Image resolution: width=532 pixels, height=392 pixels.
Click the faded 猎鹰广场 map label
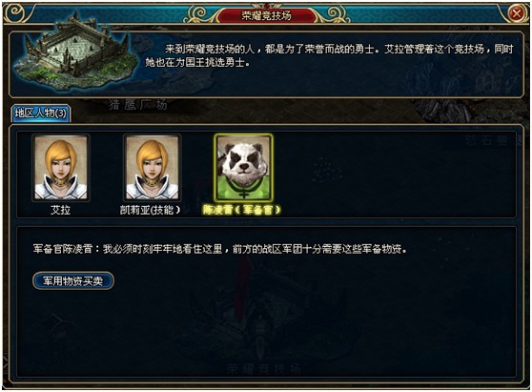click(138, 105)
